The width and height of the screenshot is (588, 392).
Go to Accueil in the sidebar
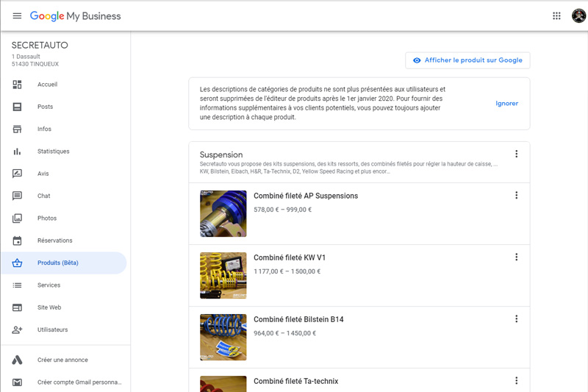[47, 85]
